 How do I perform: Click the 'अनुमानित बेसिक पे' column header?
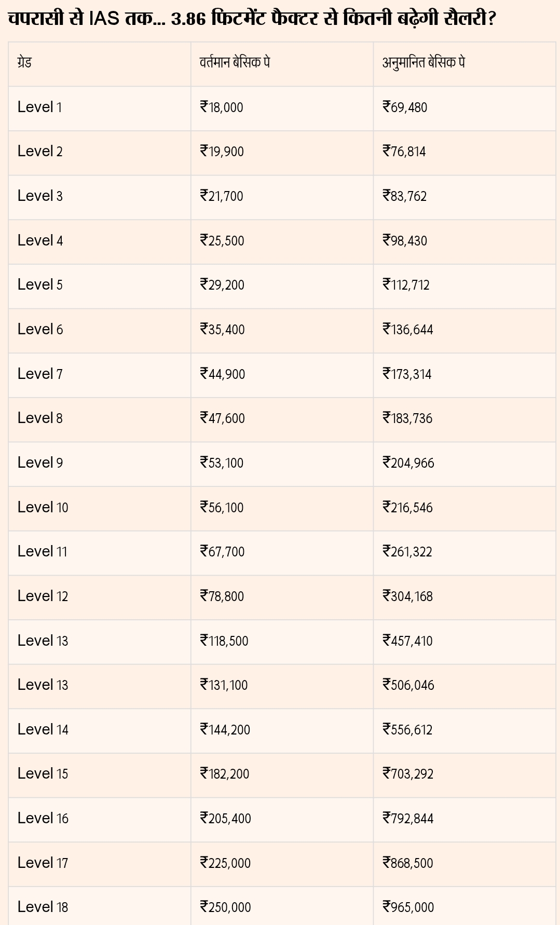tap(424, 63)
